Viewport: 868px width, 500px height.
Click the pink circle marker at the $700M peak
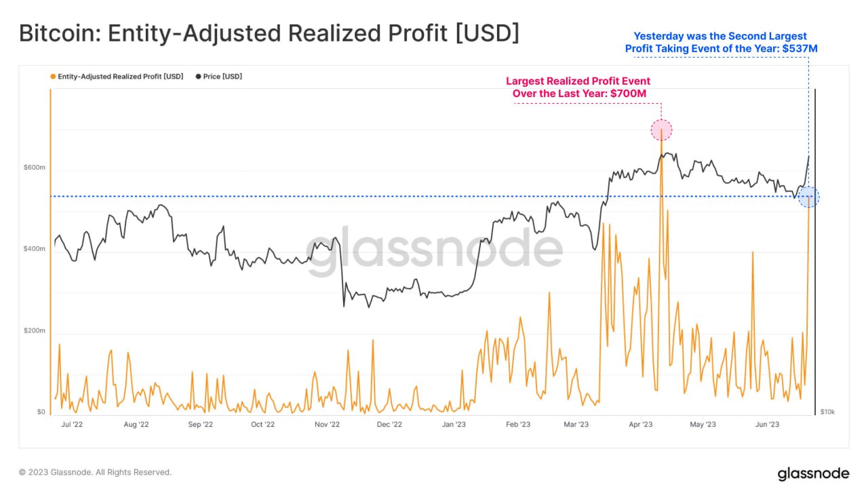(x=661, y=130)
